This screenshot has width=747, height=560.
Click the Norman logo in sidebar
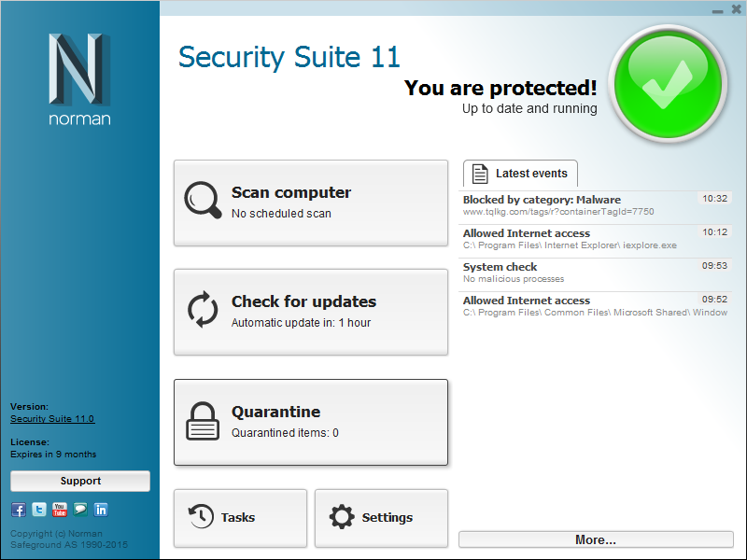79,79
